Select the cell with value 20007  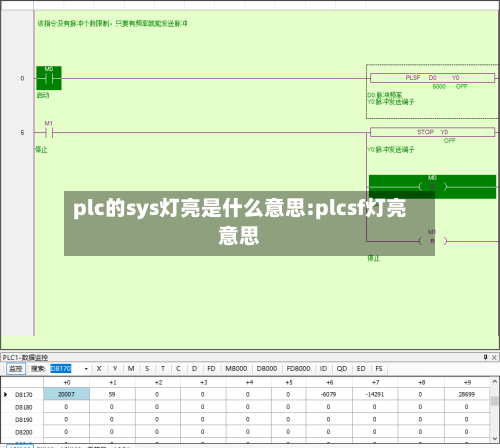(67, 394)
